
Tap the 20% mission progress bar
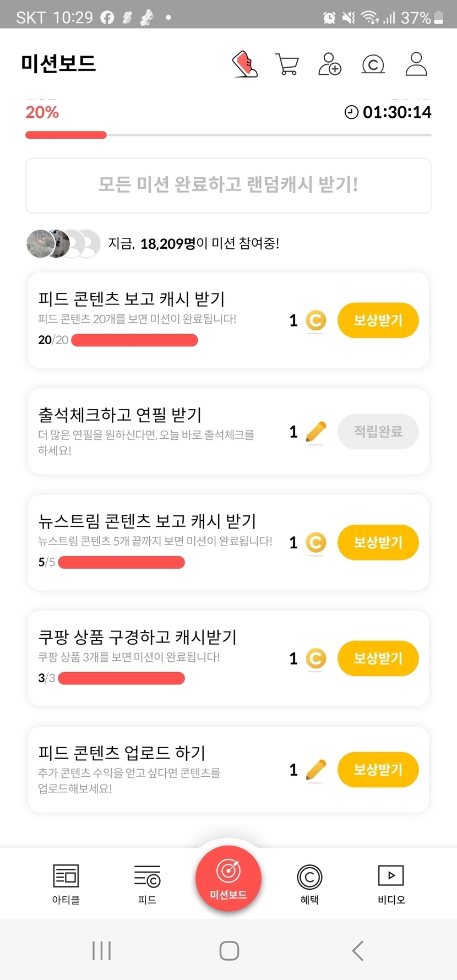click(x=228, y=135)
